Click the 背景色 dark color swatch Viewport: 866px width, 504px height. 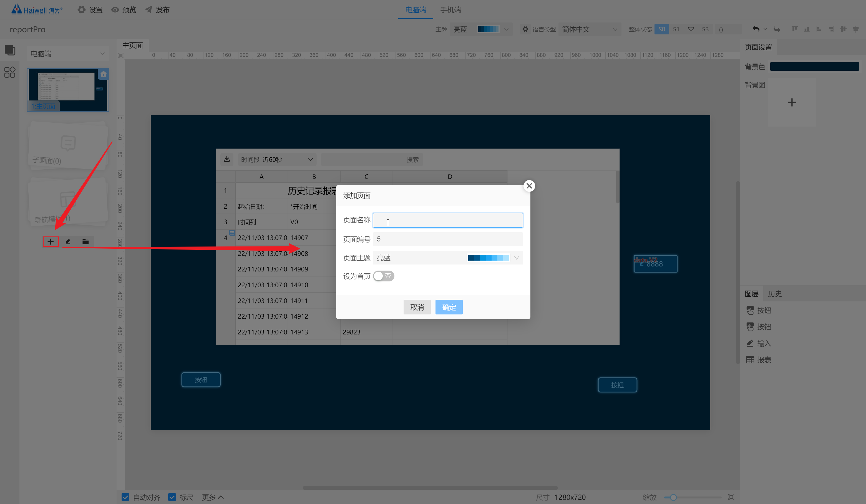click(814, 66)
